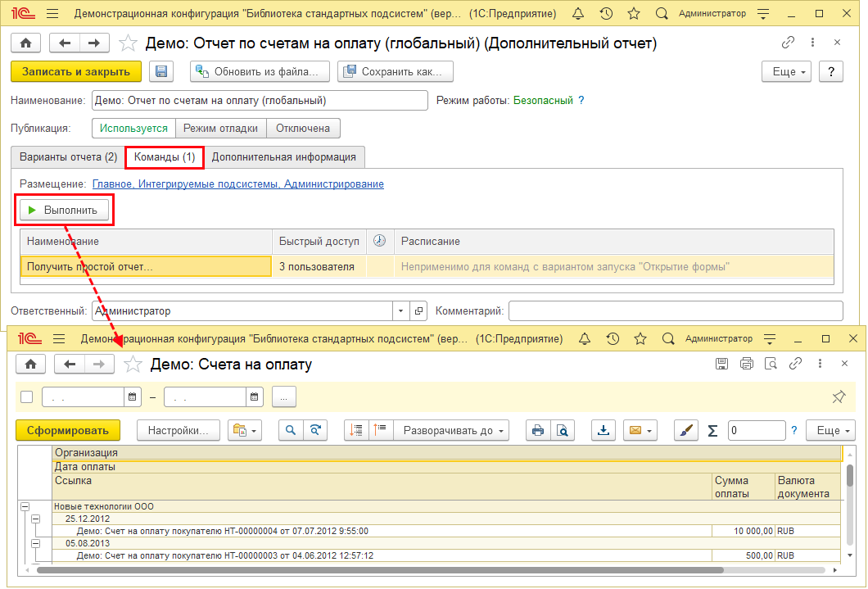868x589 pixels.
Task: Switch to Варианты отчета (2) tab
Action: [x=68, y=157]
